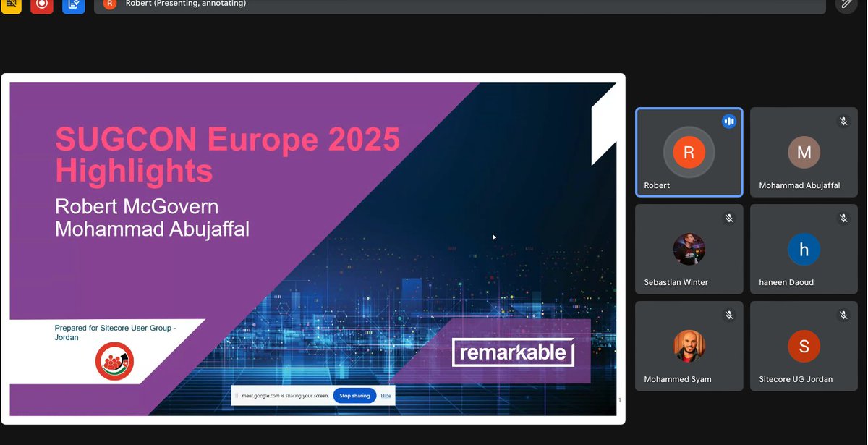The width and height of the screenshot is (868, 445).
Task: Click Sebastian Winter's profile photo
Action: (x=689, y=249)
